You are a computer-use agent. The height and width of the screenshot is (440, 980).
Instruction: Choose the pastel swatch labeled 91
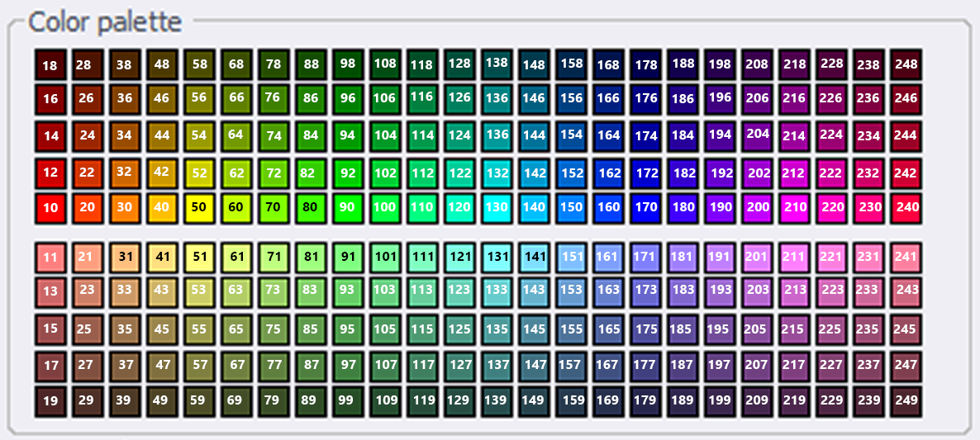click(x=348, y=258)
